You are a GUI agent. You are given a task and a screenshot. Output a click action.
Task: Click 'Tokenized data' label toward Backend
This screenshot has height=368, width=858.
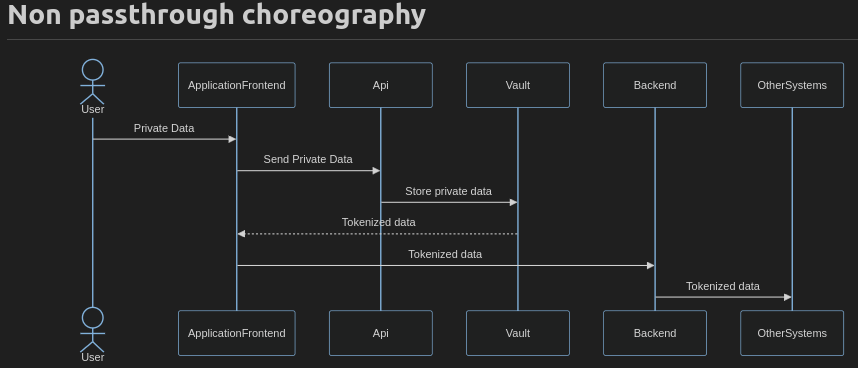(x=445, y=254)
